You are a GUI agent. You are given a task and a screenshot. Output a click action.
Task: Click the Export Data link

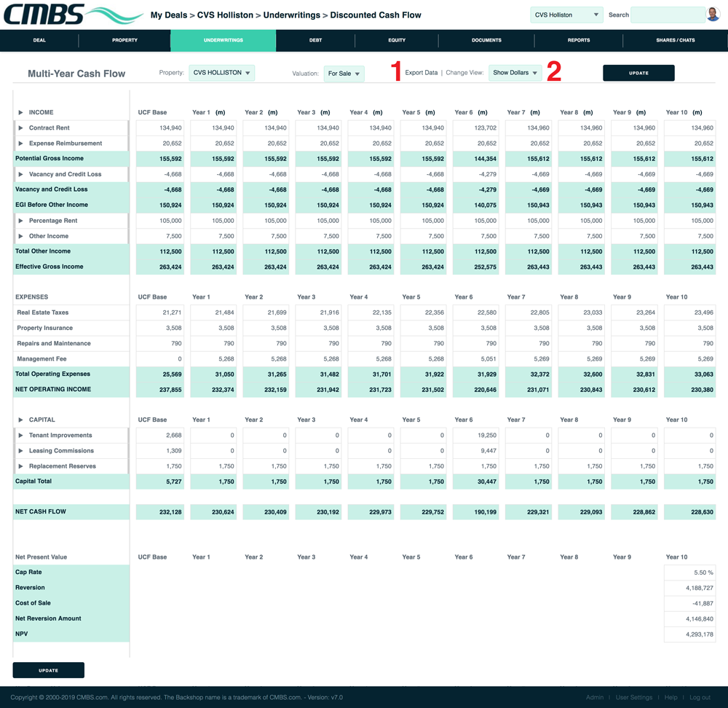pyautogui.click(x=421, y=72)
